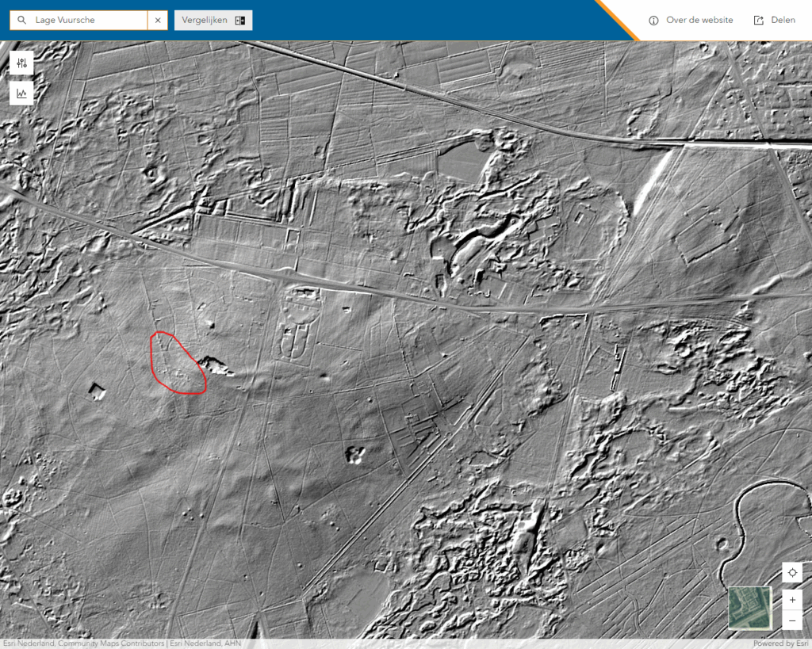This screenshot has width=812, height=649.
Task: Toggle the aerial photo basemap thumbnail
Action: [749, 608]
